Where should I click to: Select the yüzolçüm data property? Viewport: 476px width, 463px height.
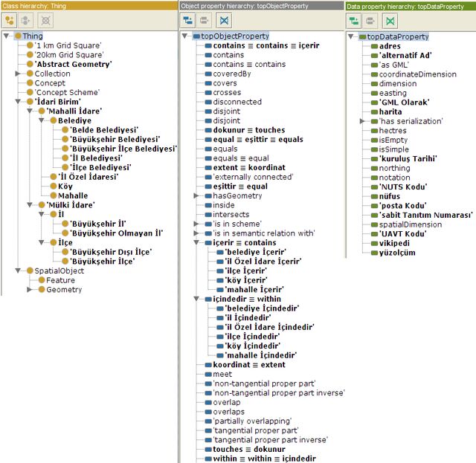coord(393,253)
